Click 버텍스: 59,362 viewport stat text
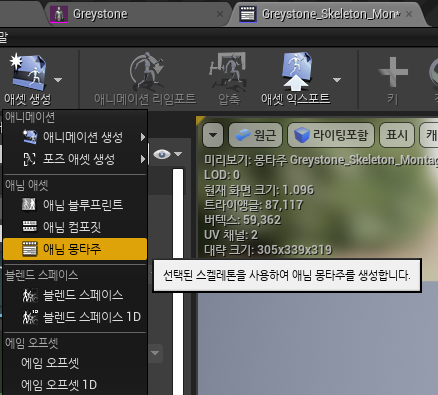438x395 pixels. 242,220
